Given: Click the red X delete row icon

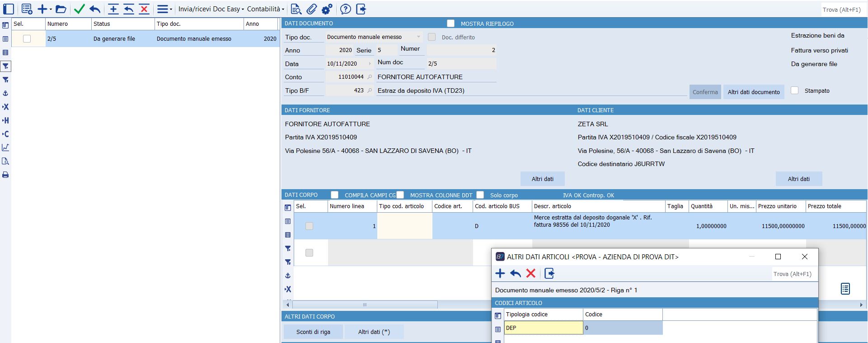Looking at the screenshot, I should point(144,9).
